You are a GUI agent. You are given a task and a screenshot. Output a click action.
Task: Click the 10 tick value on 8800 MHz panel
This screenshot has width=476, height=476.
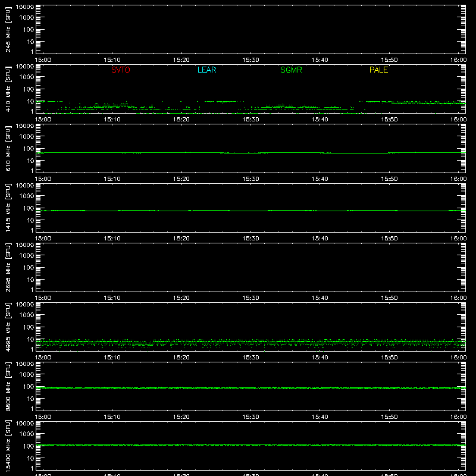[30, 399]
